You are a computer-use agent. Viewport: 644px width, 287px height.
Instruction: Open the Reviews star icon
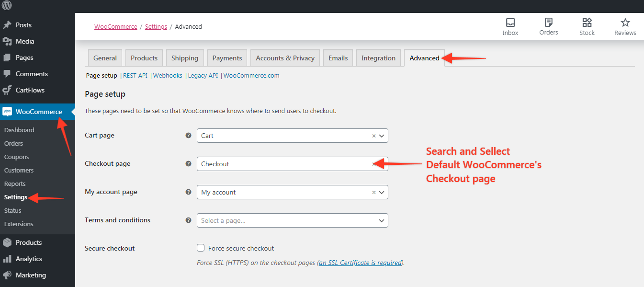click(x=625, y=23)
